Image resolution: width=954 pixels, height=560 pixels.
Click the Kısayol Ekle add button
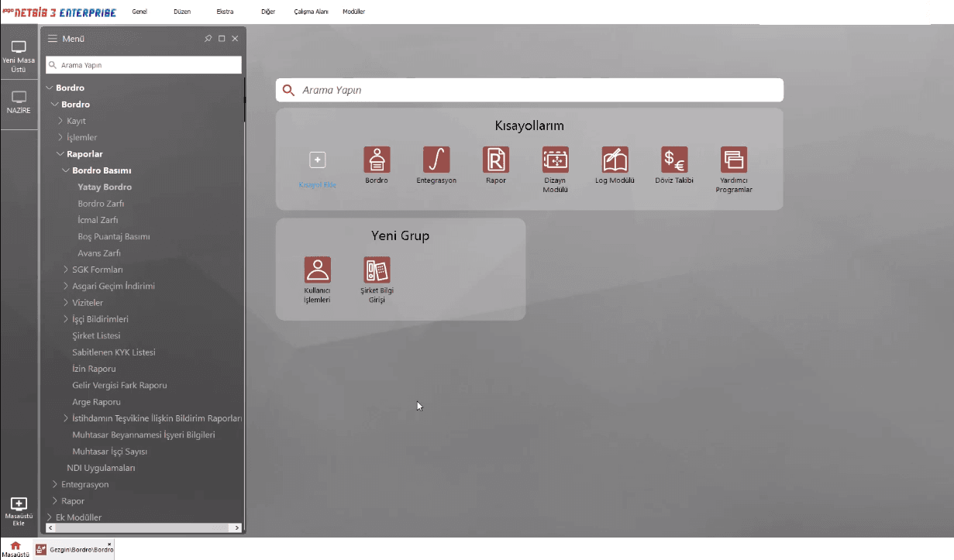[x=317, y=160]
